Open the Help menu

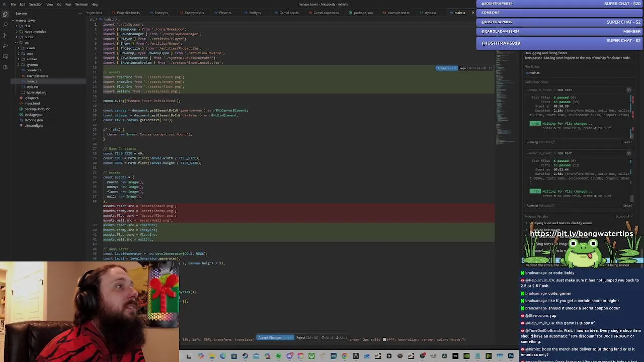point(95,5)
